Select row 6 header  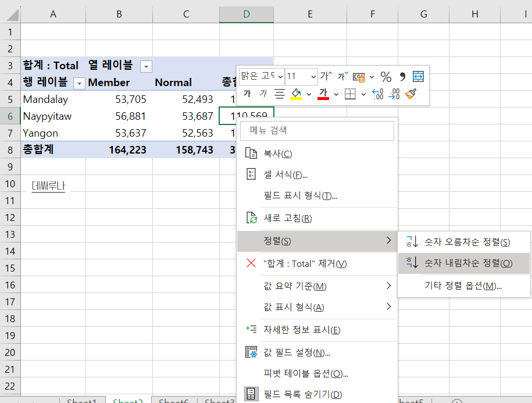click(10, 116)
